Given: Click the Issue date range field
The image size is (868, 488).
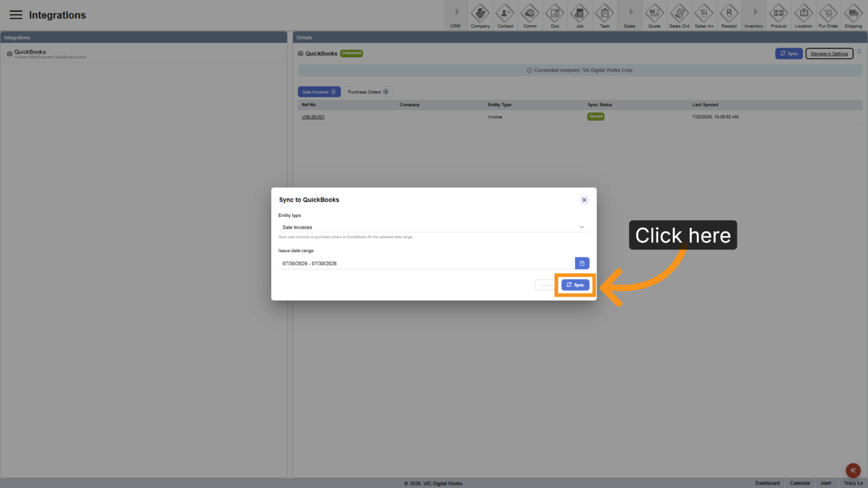Looking at the screenshot, I should click(x=426, y=263).
